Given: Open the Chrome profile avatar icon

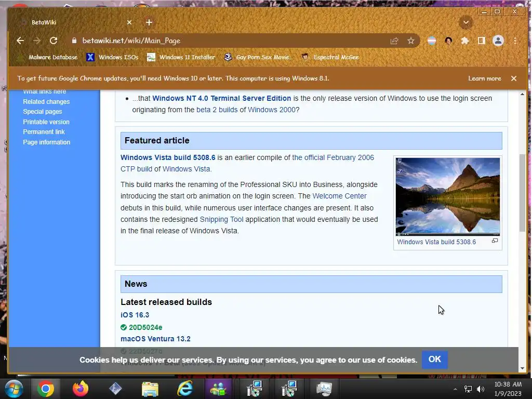Looking at the screenshot, I should [498, 41].
